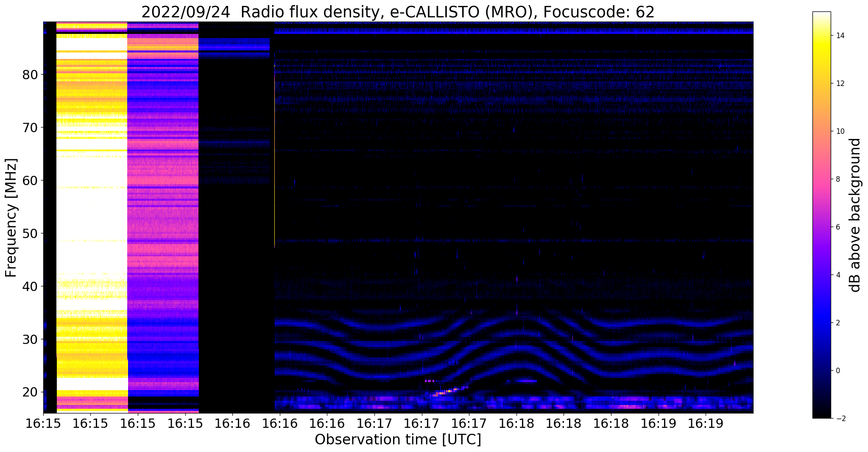This screenshot has height=452, width=868.
Task: Click the 70 tick on the frequency axis
Action: [30, 128]
